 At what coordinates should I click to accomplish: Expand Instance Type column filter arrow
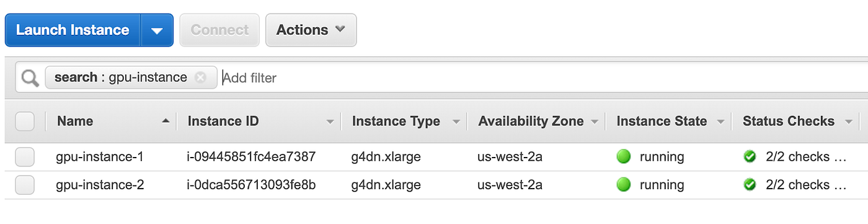tap(456, 122)
